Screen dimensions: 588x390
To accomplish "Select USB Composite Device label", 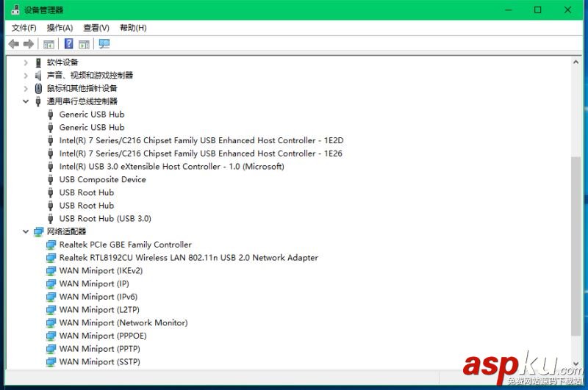I will (x=102, y=180).
